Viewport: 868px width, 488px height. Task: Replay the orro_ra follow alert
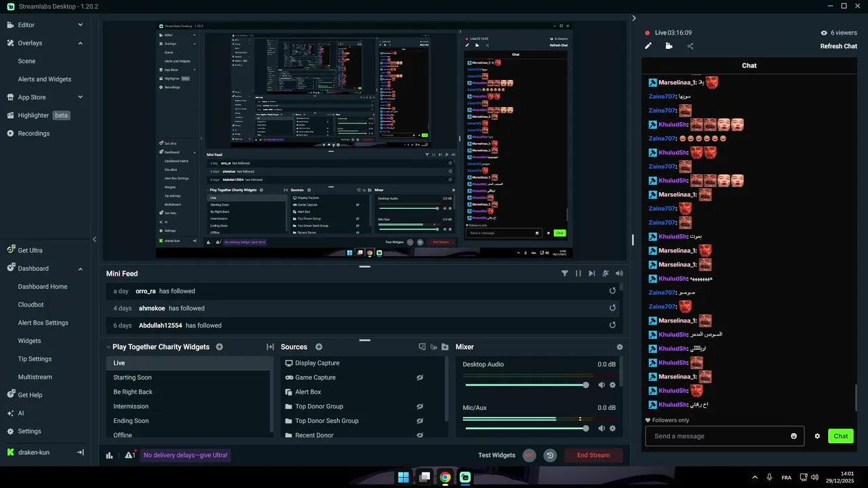612,291
